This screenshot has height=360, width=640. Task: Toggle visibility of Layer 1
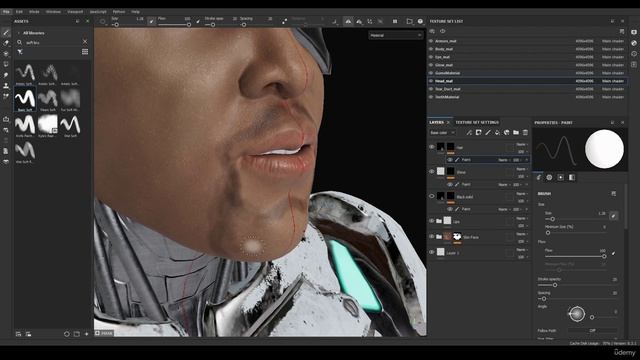point(432,252)
